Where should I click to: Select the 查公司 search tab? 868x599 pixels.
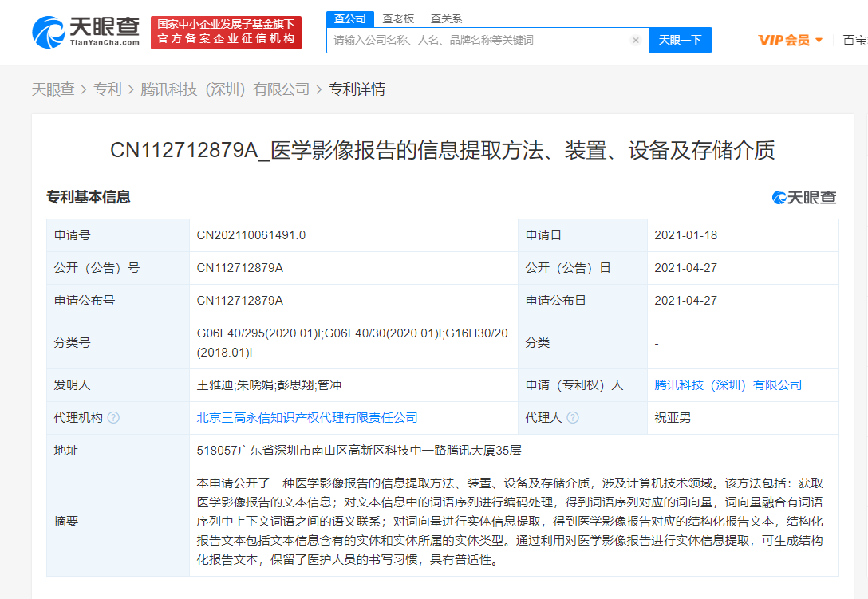pos(349,18)
